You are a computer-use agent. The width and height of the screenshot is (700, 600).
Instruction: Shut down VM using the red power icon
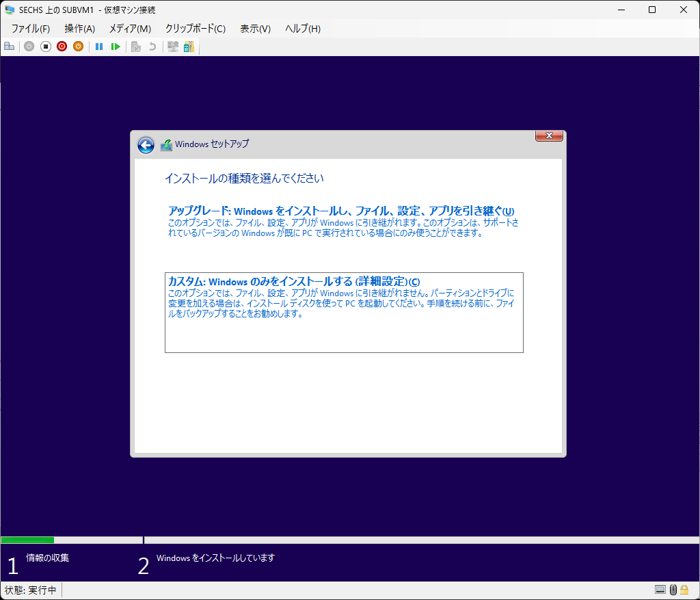(62, 47)
